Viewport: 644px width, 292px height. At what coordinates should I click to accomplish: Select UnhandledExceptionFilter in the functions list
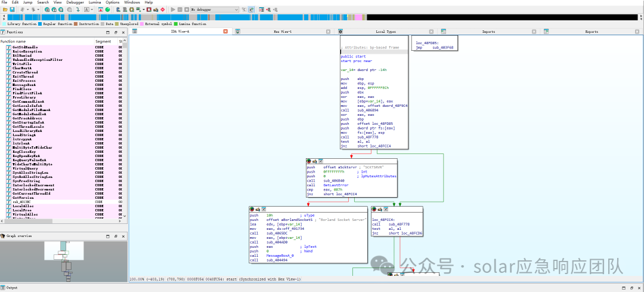pyautogui.click(x=38, y=60)
